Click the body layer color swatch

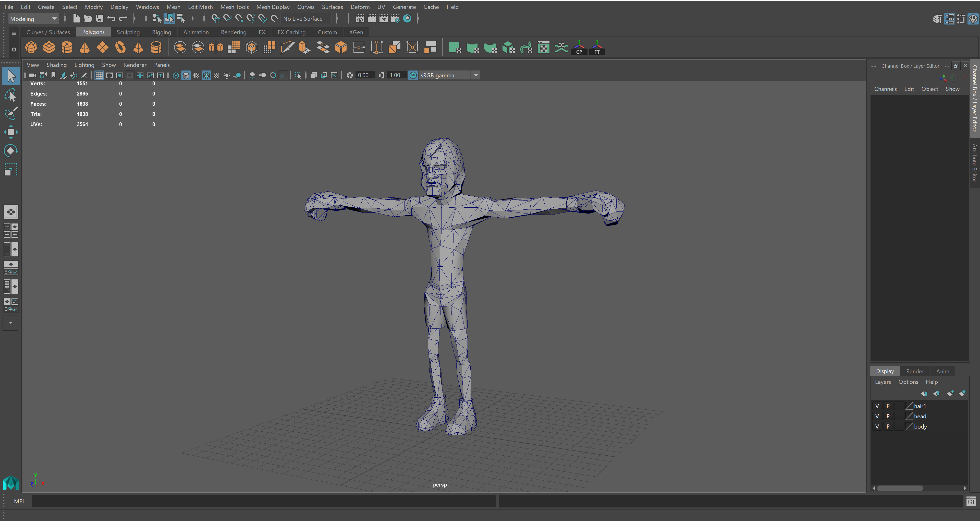[909, 427]
